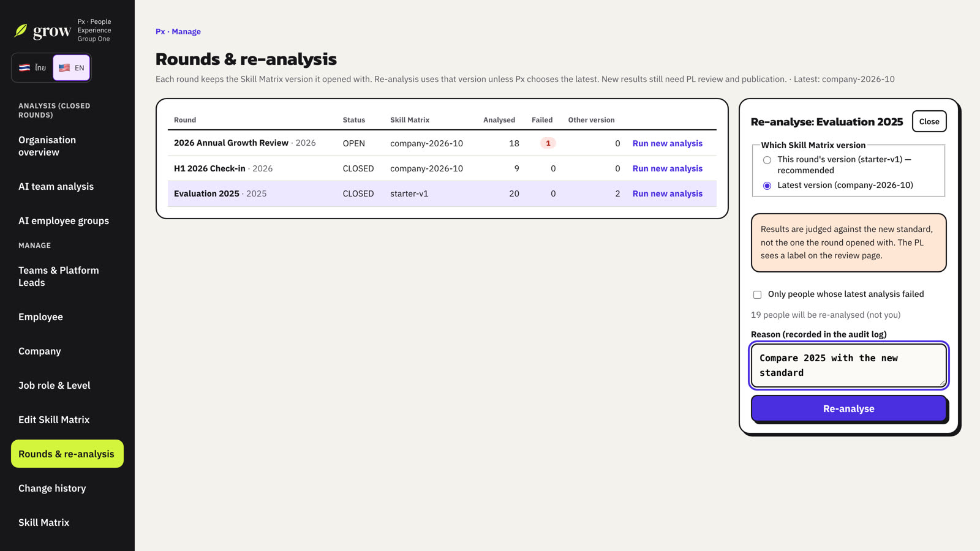This screenshot has height=551, width=980.
Task: Tick only people whose latest analysis failed
Action: coord(757,294)
